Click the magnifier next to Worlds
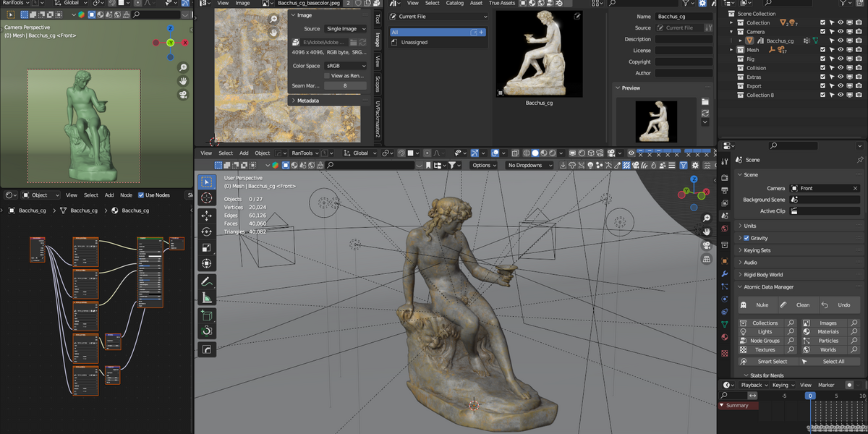868x434 pixels. [x=853, y=349]
